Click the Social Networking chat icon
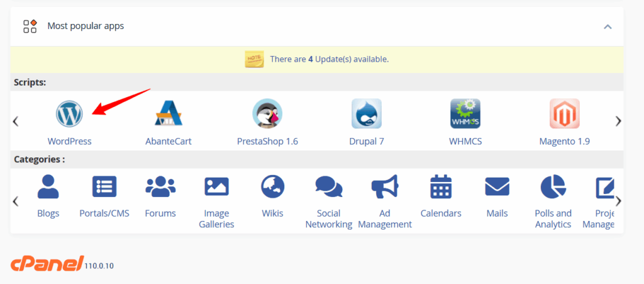The width and height of the screenshot is (644, 284). (328, 187)
